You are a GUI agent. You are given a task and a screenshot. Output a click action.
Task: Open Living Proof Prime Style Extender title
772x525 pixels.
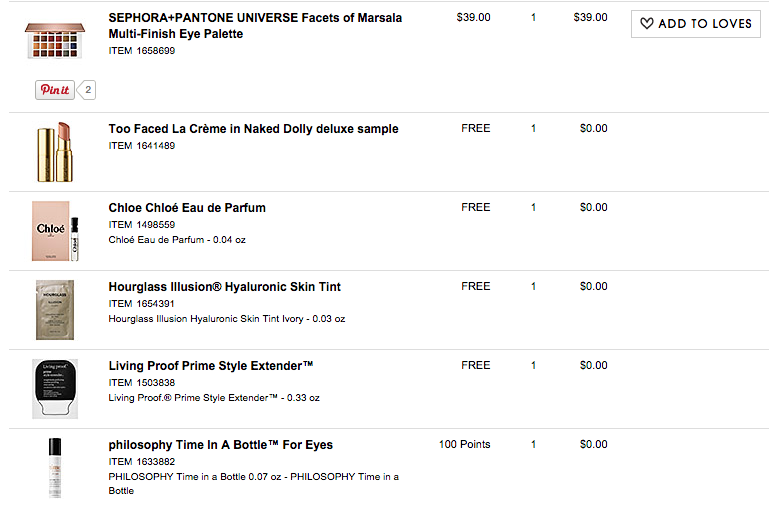211,366
